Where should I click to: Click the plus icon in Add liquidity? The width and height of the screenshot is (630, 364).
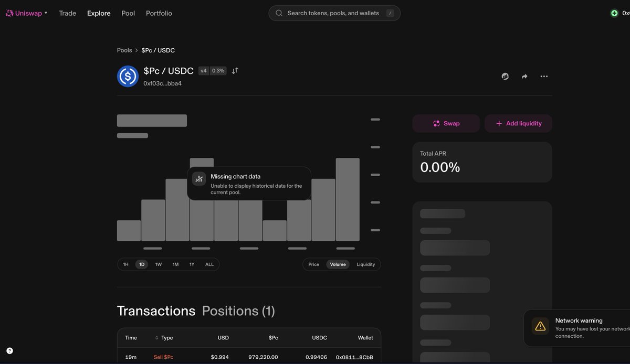click(499, 123)
